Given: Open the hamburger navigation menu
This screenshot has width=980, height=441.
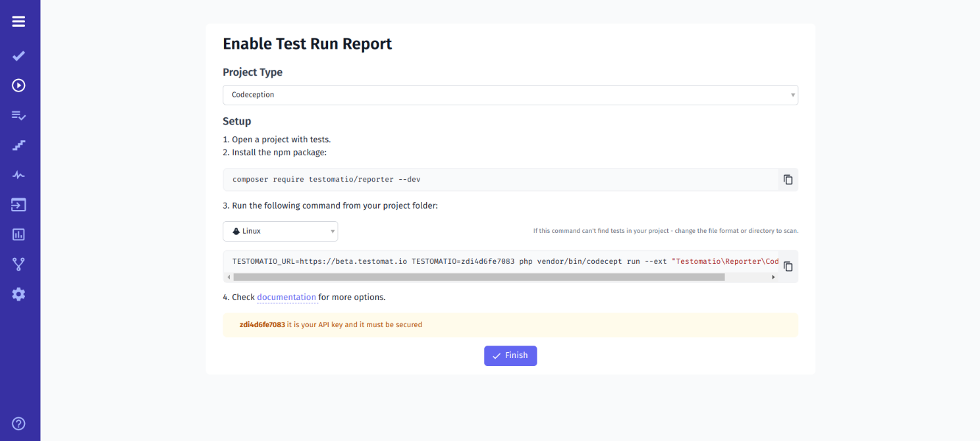Looking at the screenshot, I should coord(18,21).
